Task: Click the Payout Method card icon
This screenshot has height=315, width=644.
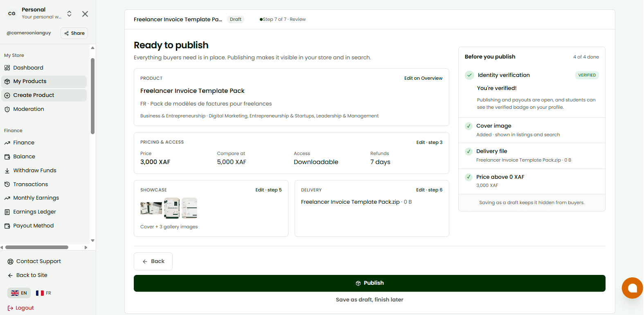Action: coord(7,226)
